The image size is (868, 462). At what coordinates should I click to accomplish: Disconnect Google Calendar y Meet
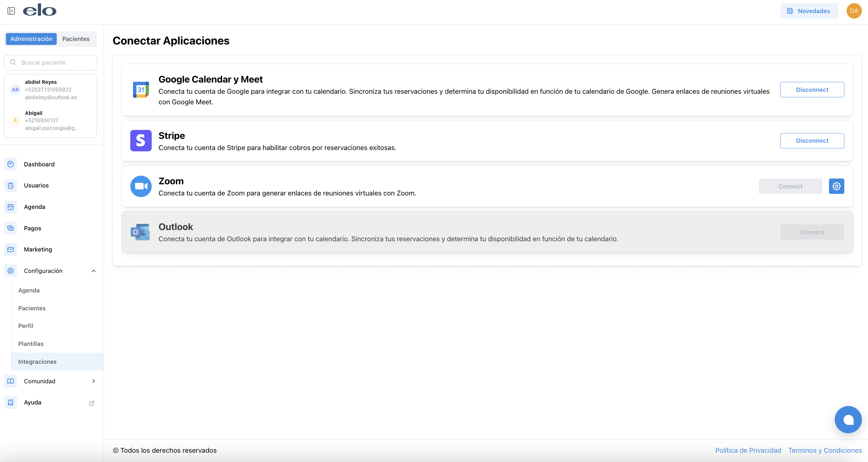[812, 90]
